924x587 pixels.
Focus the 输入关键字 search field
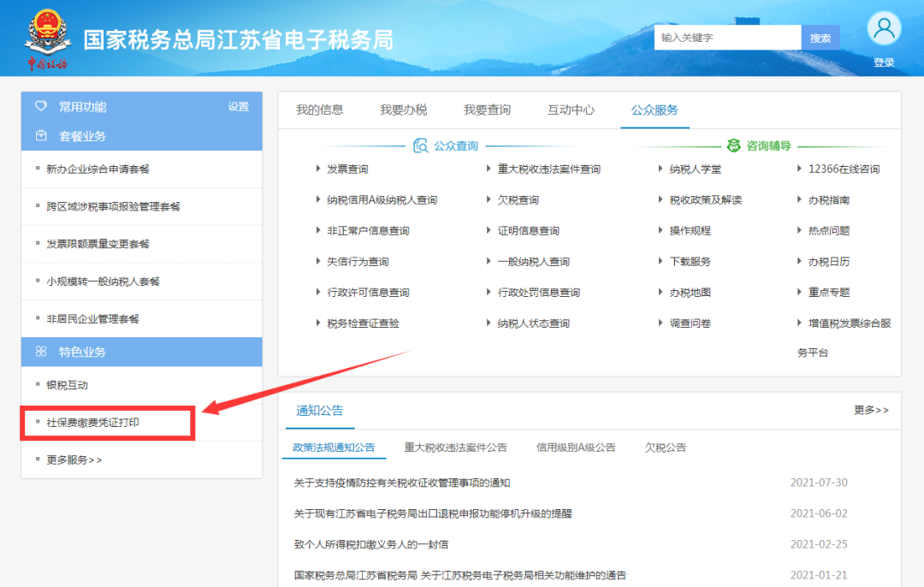coord(727,38)
